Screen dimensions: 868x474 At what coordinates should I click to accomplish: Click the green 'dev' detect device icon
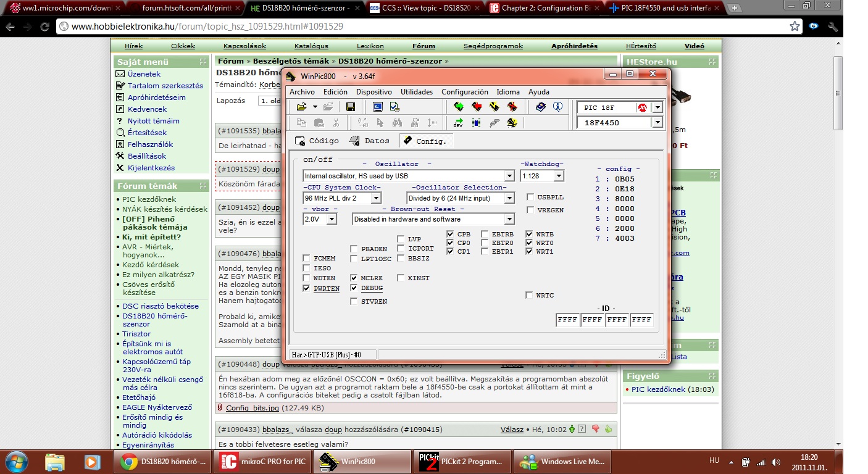tap(458, 123)
